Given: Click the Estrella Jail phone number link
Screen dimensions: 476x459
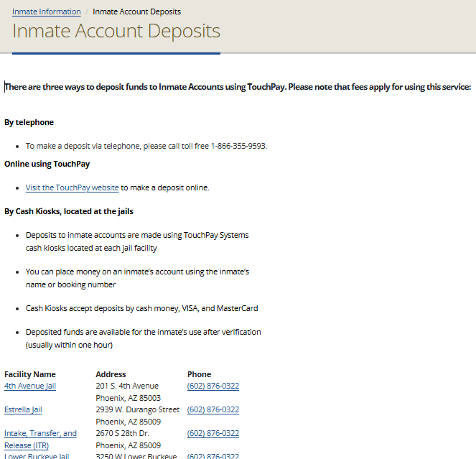Looking at the screenshot, I should [x=213, y=409].
